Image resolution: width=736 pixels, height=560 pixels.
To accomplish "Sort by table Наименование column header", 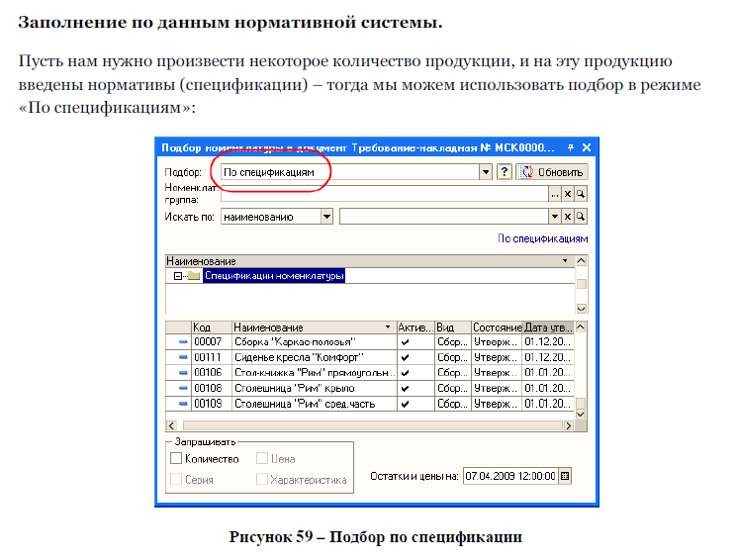I will [314, 327].
